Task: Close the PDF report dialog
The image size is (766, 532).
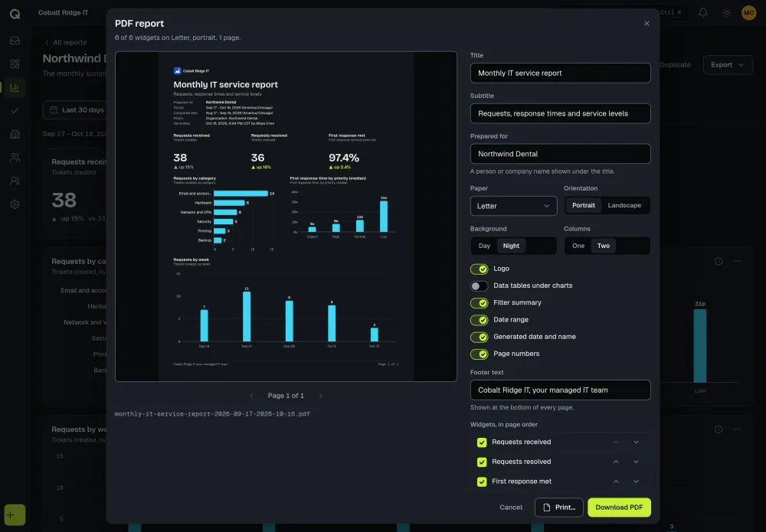Action: tap(647, 24)
